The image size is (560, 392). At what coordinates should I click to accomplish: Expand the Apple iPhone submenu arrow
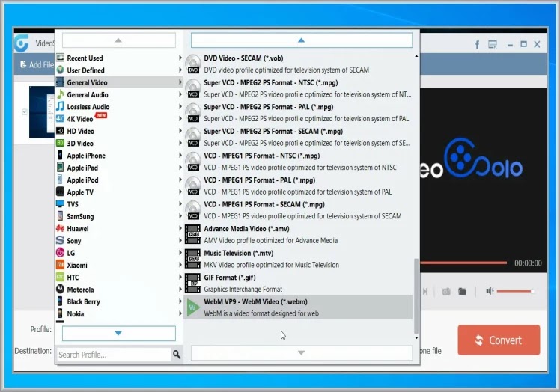click(x=180, y=155)
